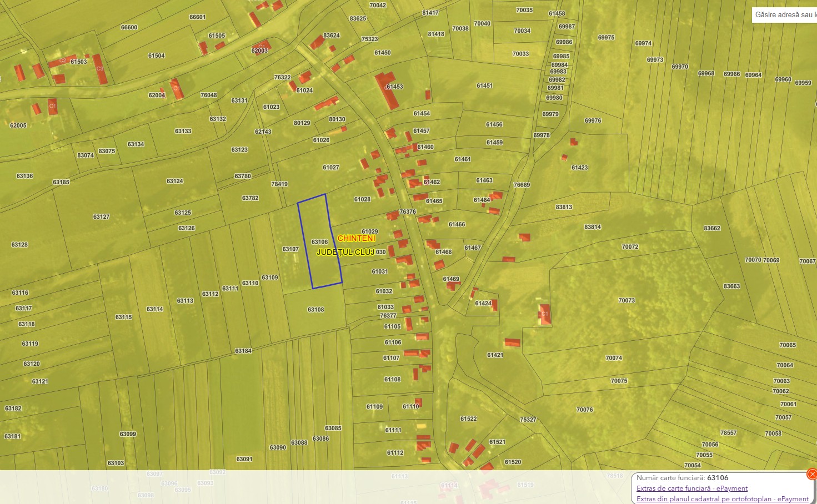The height and width of the screenshot is (504, 817).
Task: Select parcel 63127 on the map
Action: [101, 217]
